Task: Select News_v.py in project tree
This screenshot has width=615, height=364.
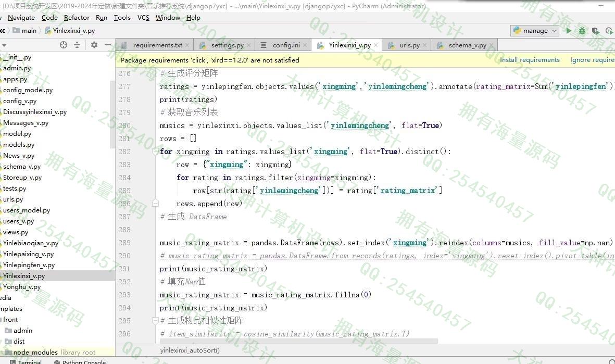Action: tap(18, 155)
